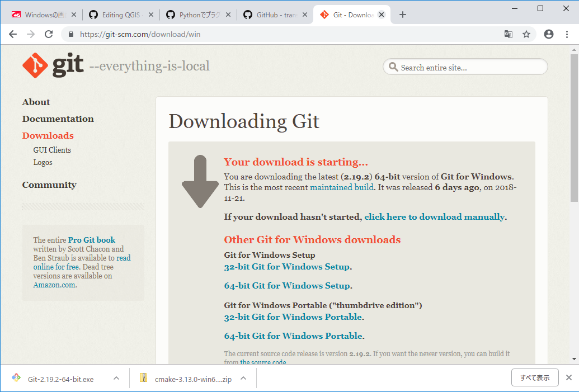This screenshot has height=392, width=579.
Task: Open a new tab with plus button
Action: tap(403, 15)
